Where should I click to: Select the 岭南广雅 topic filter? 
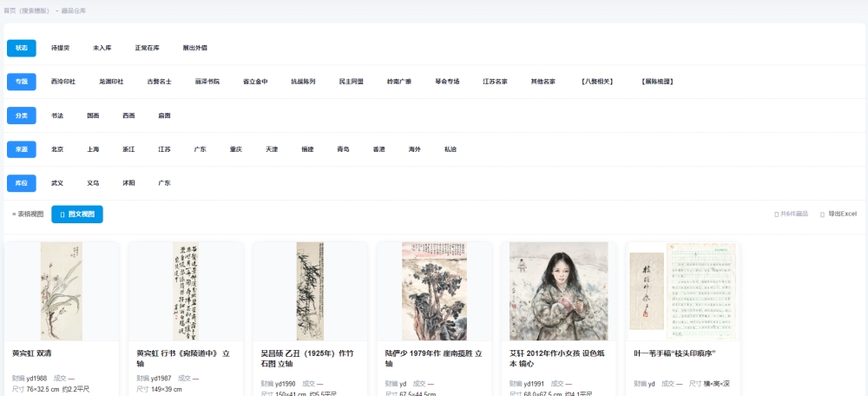point(399,82)
